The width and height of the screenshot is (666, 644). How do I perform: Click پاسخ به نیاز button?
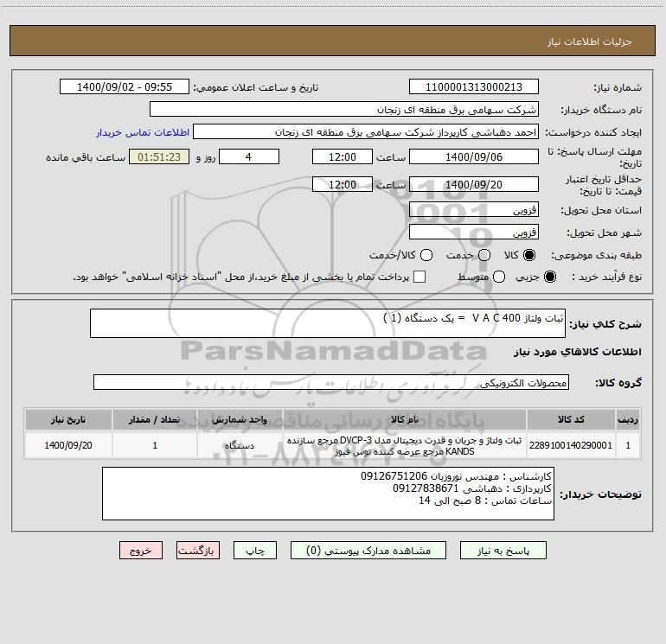tap(503, 551)
